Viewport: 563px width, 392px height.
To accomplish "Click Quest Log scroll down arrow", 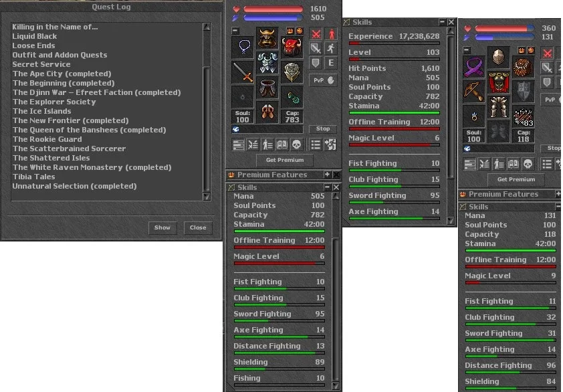I will click(207, 196).
